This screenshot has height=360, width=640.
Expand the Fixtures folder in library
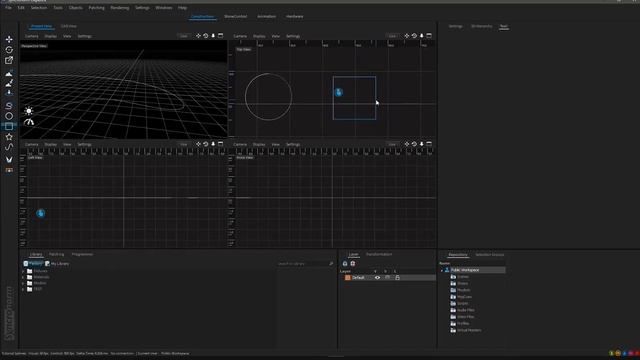click(x=23, y=271)
